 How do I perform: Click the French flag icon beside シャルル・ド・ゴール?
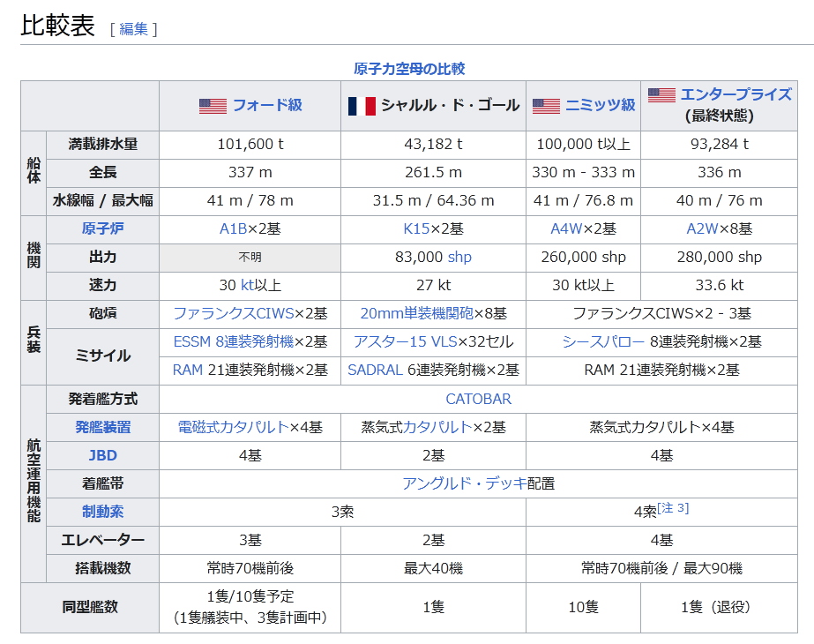pos(362,106)
